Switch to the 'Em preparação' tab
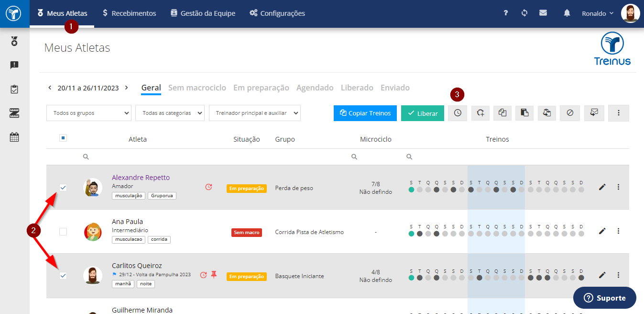644x314 pixels. (261, 88)
